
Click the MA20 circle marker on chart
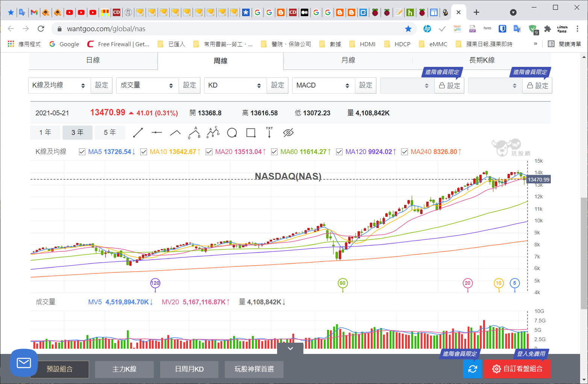(x=467, y=283)
